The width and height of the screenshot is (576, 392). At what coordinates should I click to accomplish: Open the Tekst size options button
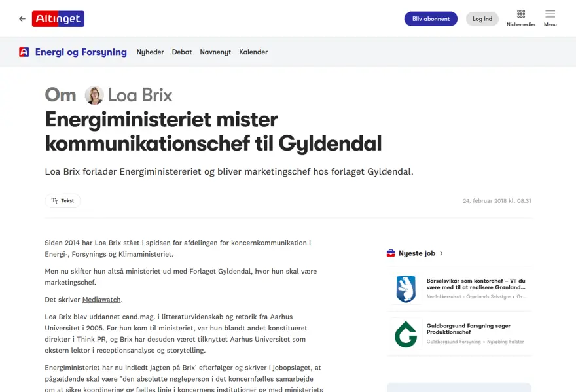point(63,201)
